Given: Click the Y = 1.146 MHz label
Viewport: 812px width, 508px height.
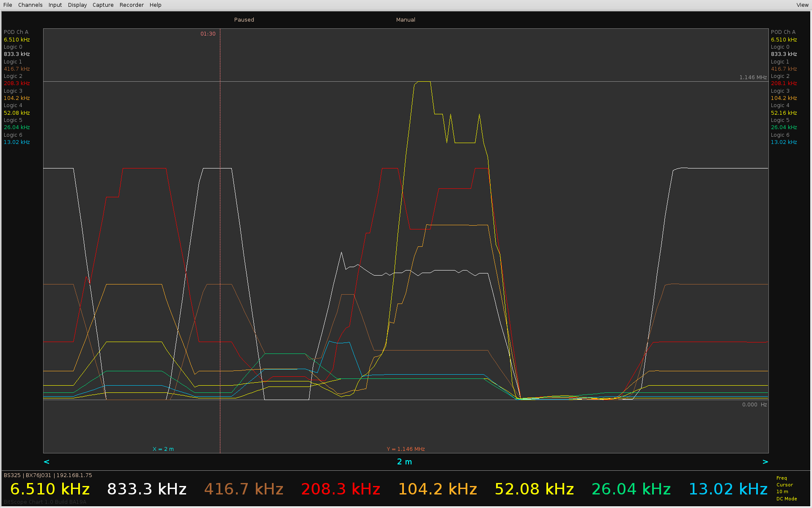Looking at the screenshot, I should [406, 449].
